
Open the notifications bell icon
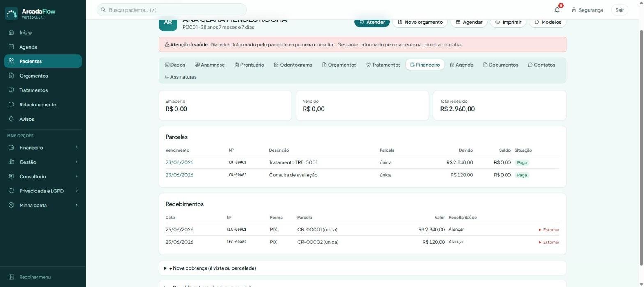click(557, 10)
